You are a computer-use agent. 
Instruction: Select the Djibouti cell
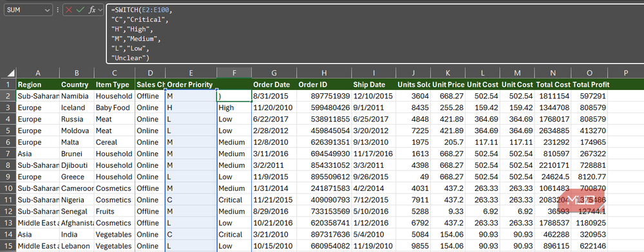pos(77,165)
